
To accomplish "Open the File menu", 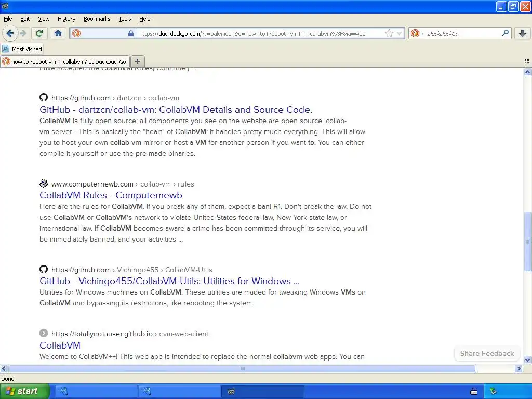I will (8, 19).
